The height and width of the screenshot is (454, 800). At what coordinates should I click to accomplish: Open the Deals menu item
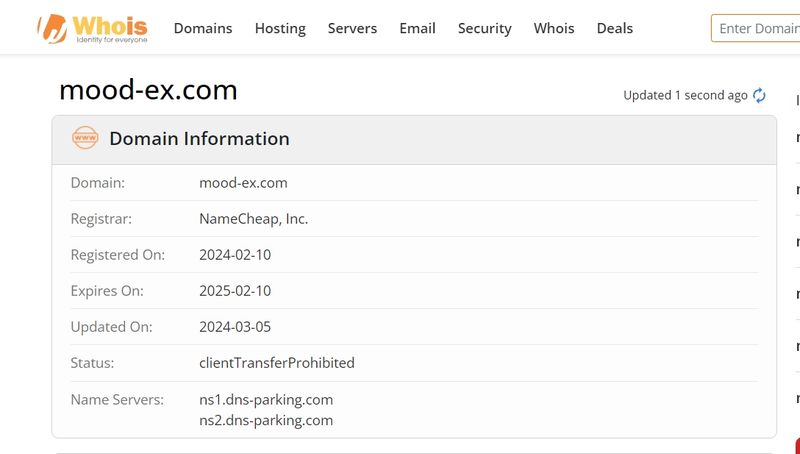615,28
